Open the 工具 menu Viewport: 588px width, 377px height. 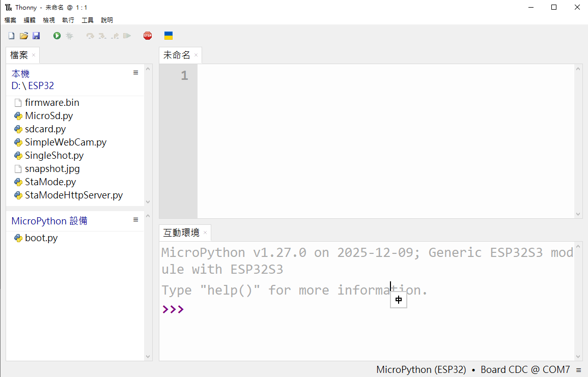tap(88, 20)
